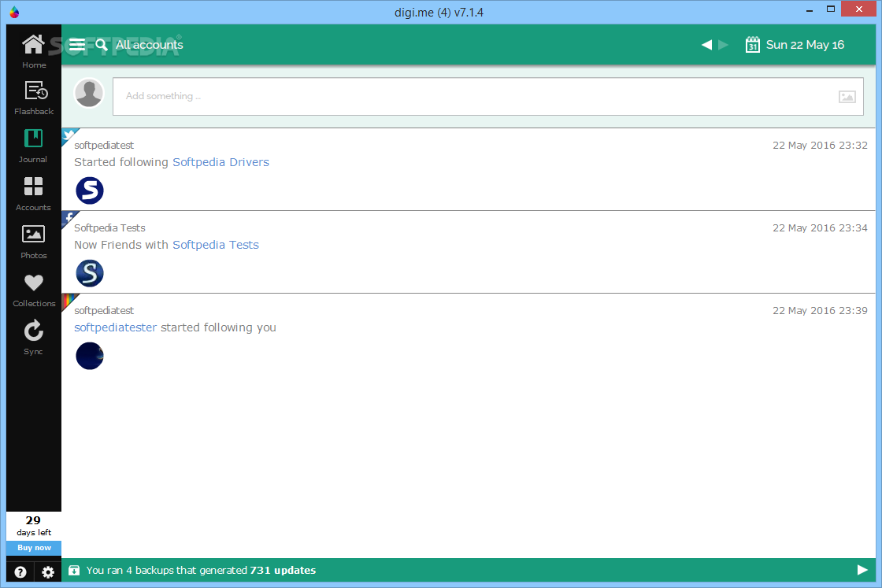882x588 pixels.
Task: Minimize the digi.me window
Action: coord(809,10)
